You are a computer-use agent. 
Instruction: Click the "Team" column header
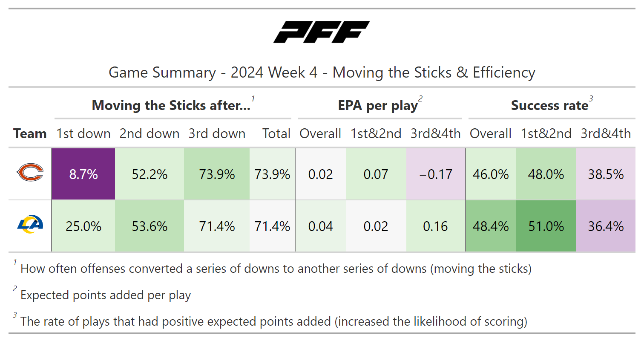tap(30, 133)
